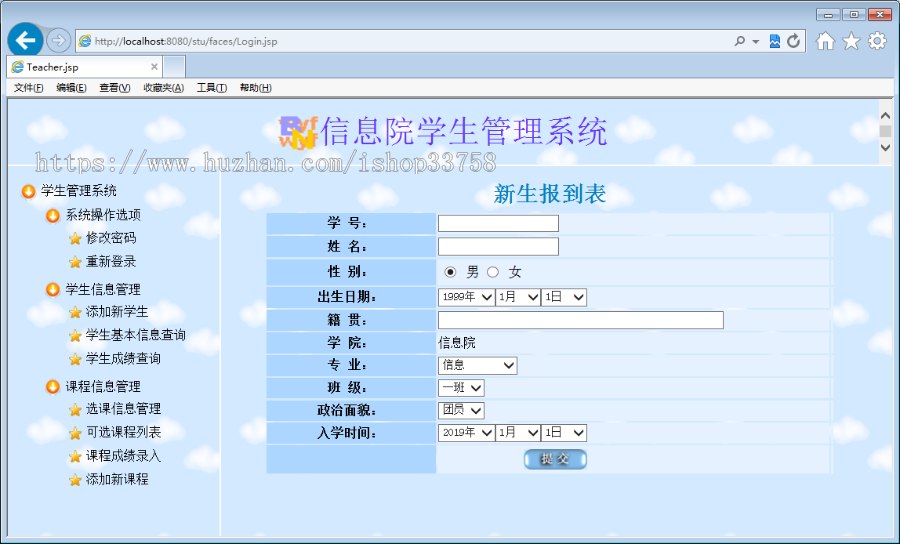Go back with the browser back arrow
The width and height of the screenshot is (900, 544).
tap(25, 40)
